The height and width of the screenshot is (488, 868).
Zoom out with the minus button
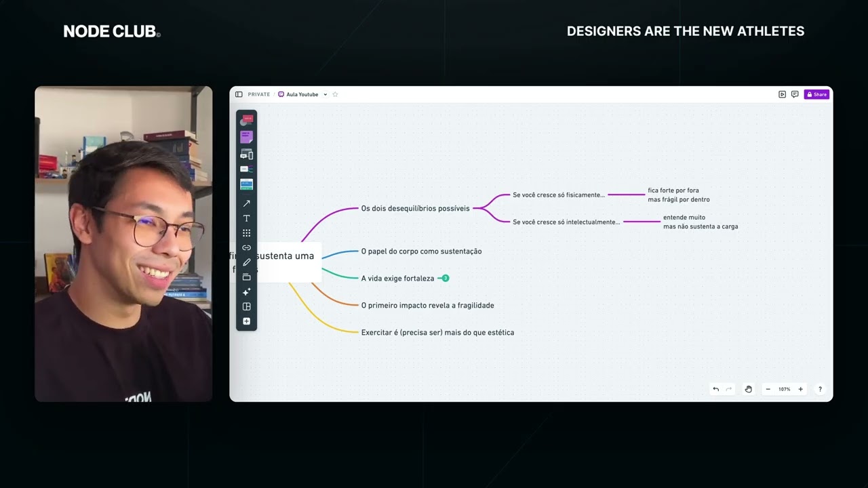pos(768,389)
